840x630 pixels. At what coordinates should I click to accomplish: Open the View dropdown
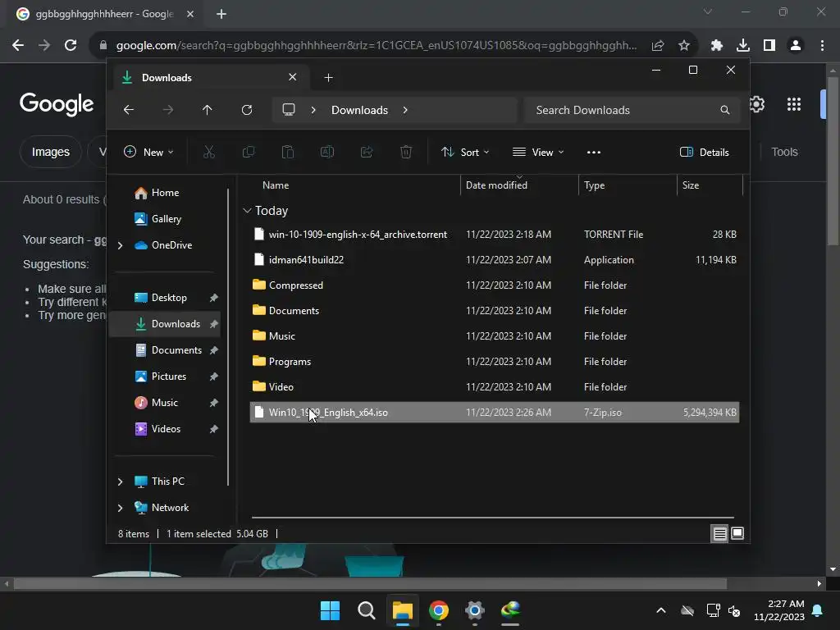click(x=538, y=152)
